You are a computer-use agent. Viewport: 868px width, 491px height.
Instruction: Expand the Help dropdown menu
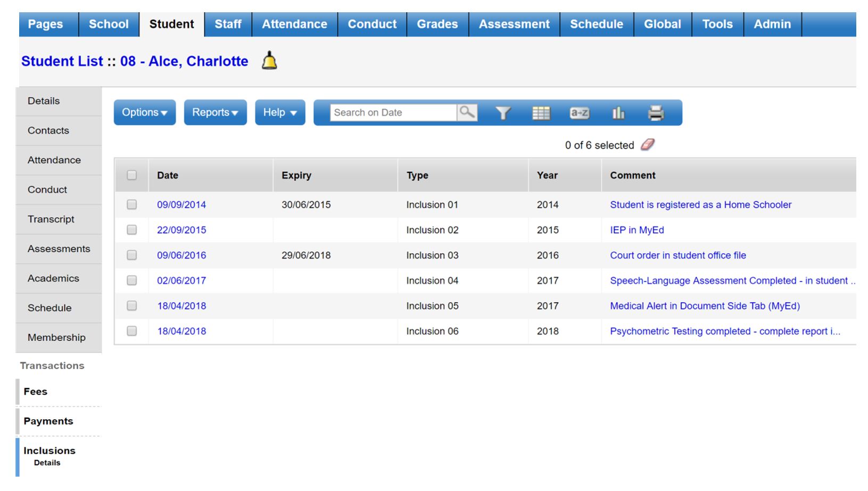(x=280, y=112)
